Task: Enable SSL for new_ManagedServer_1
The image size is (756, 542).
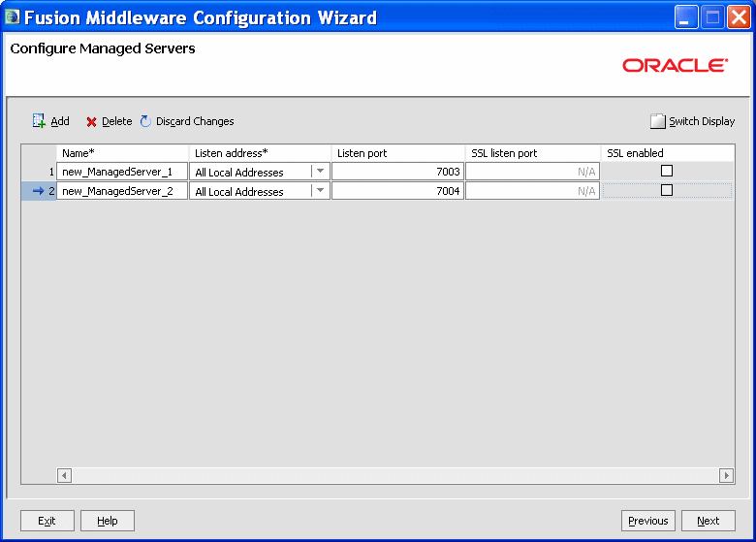Action: (x=667, y=171)
